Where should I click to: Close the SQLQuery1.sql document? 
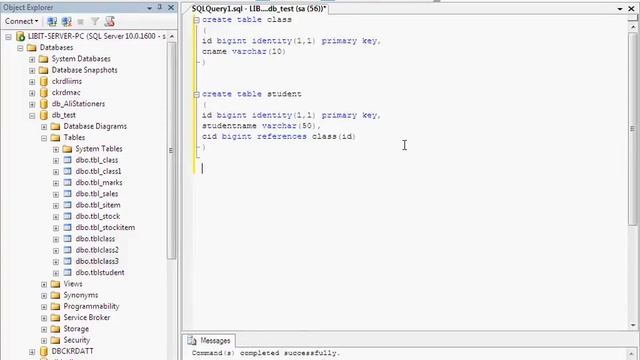click(x=631, y=8)
